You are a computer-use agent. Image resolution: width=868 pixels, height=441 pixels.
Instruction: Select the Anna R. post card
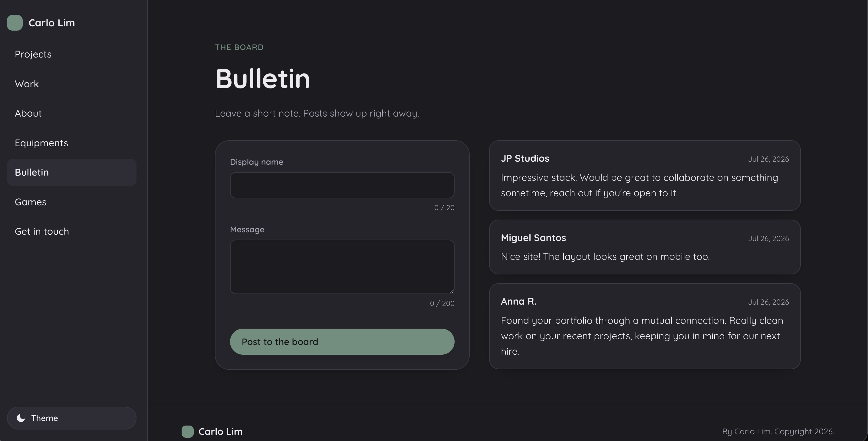645,326
